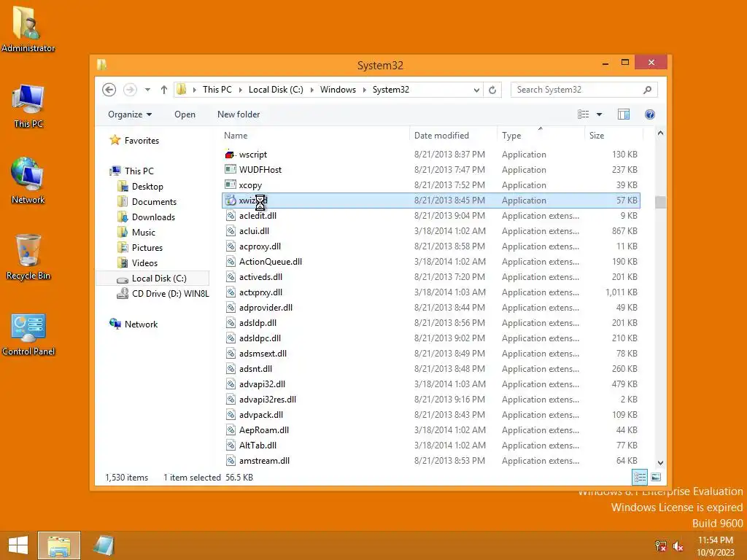Select the WUDFHost application icon
The image size is (747, 560).
230,169
